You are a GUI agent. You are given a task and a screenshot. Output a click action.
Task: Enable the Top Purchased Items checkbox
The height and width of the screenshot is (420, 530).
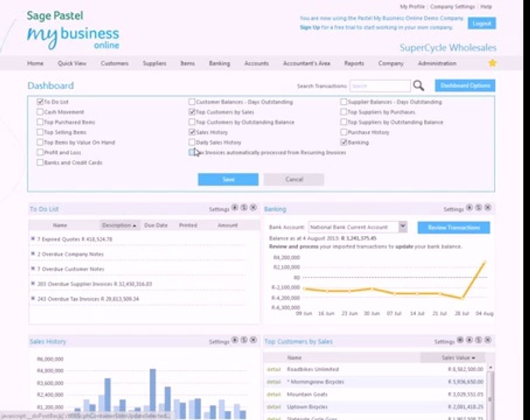[40, 122]
